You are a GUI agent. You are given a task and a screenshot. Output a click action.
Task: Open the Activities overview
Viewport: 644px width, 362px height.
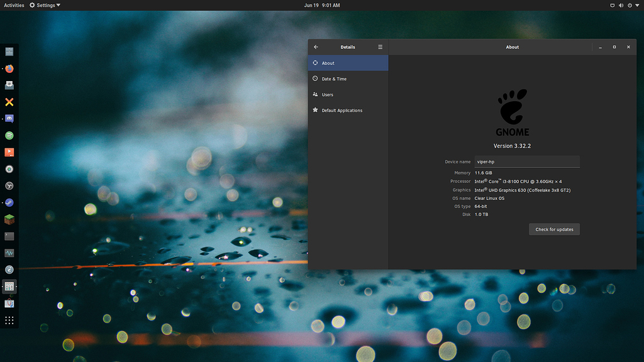pyautogui.click(x=13, y=5)
